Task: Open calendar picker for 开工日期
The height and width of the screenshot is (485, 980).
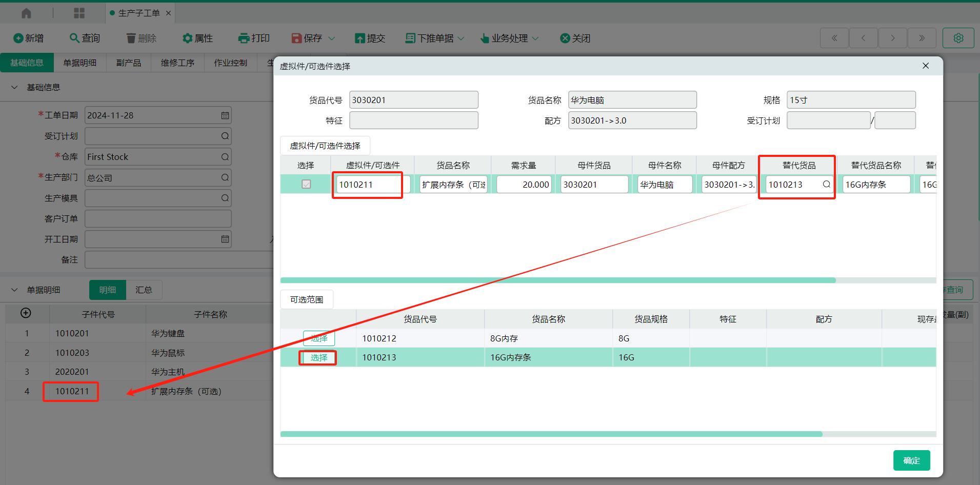Action: coord(225,239)
